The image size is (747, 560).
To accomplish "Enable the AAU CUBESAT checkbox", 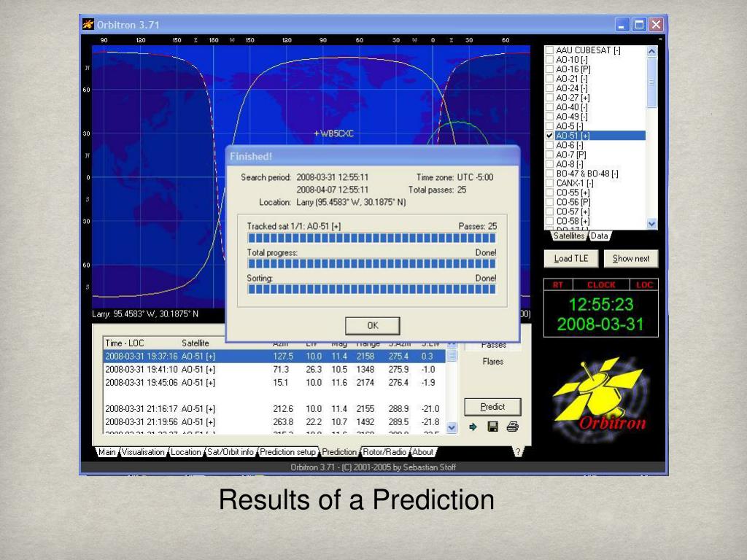I will [549, 50].
